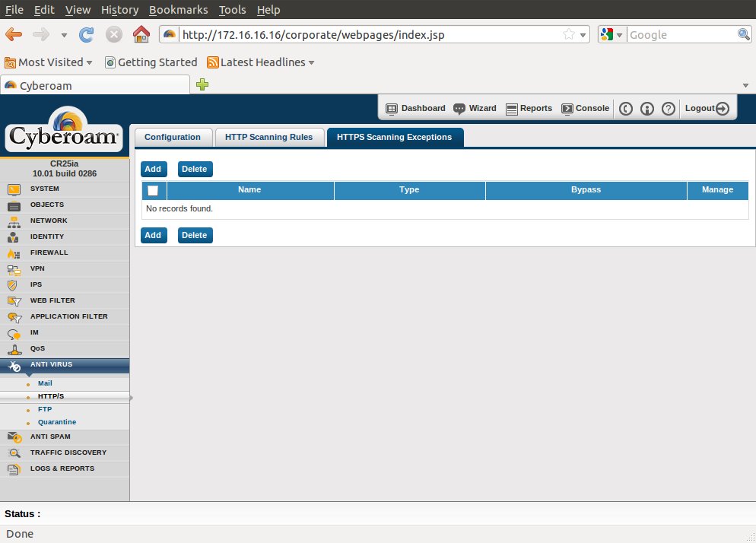Open the Dashboard link
The image size is (756, 543).
[415, 109]
